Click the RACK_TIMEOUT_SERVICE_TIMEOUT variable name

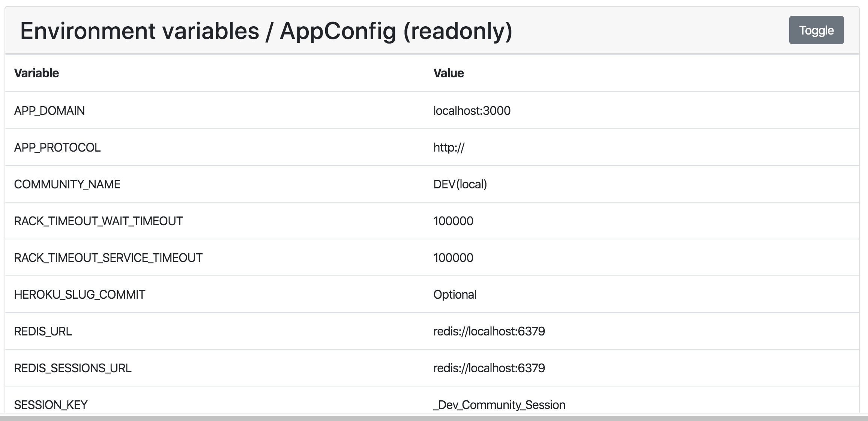point(108,258)
